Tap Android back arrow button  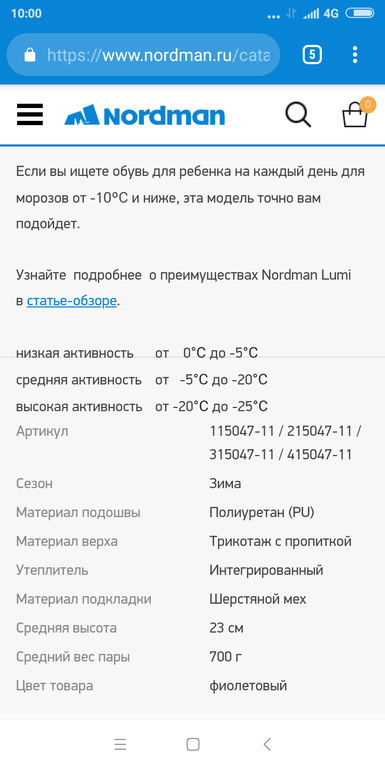click(x=267, y=744)
